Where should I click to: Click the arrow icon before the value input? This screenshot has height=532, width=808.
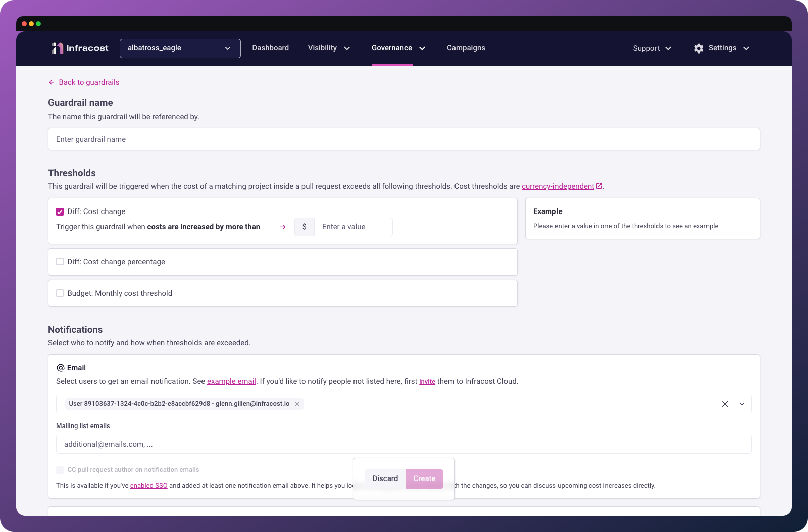(x=282, y=227)
